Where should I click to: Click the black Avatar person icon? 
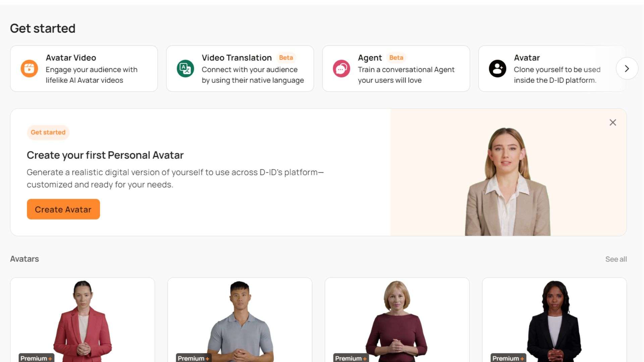click(x=497, y=69)
